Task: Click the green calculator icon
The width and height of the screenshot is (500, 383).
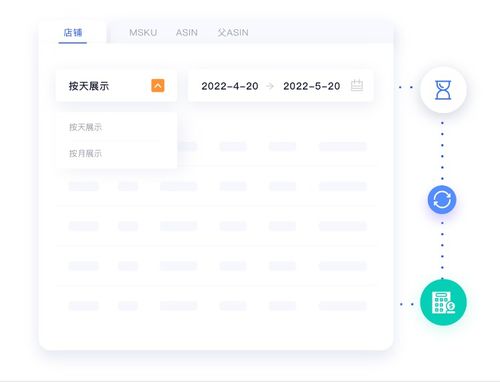Action: 443,303
